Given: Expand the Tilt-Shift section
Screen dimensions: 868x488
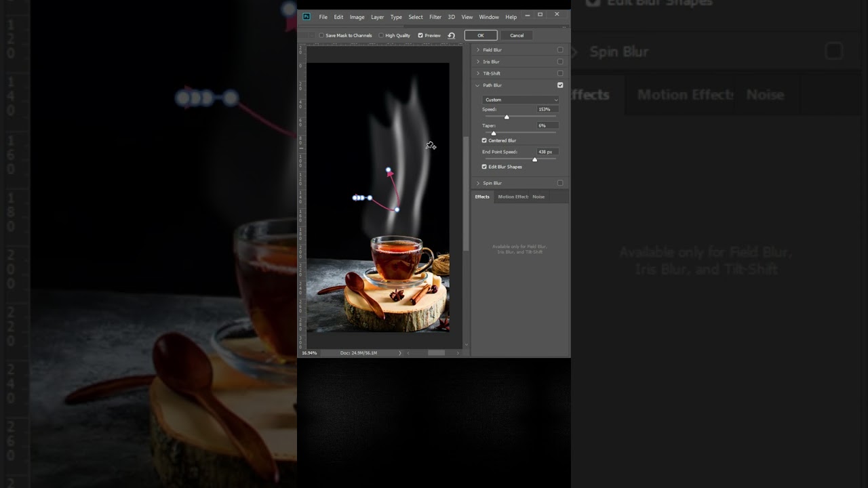Looking at the screenshot, I should [x=478, y=73].
